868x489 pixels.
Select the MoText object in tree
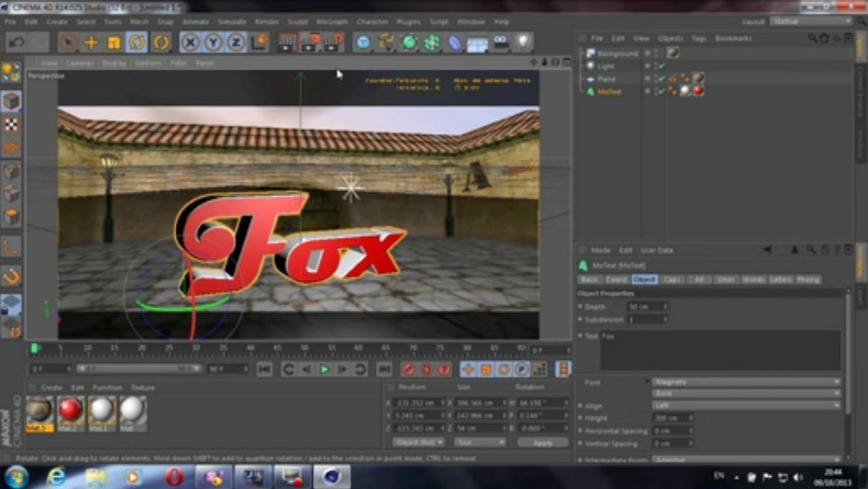point(609,92)
